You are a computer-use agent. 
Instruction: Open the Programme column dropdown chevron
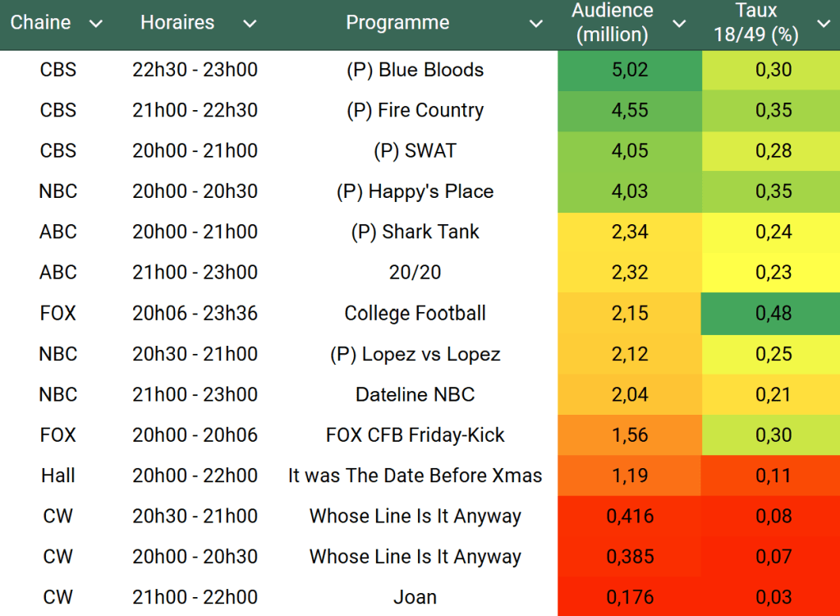pos(535,24)
